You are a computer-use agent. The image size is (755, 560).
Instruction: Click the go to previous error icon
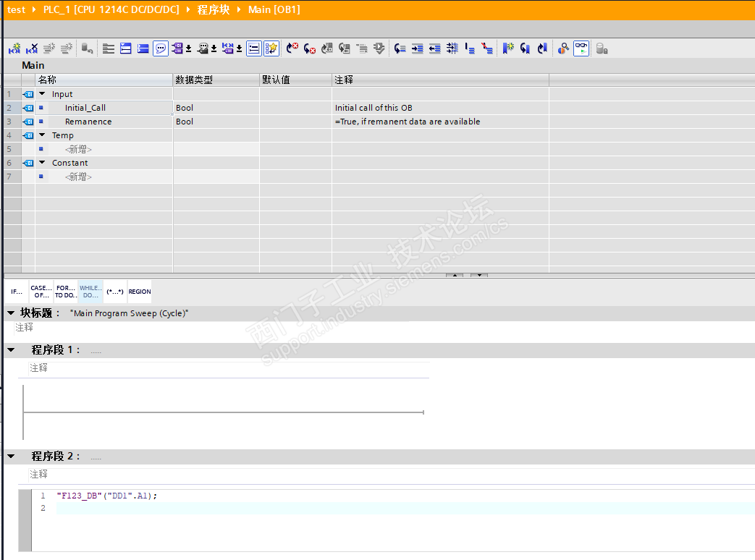[310, 48]
